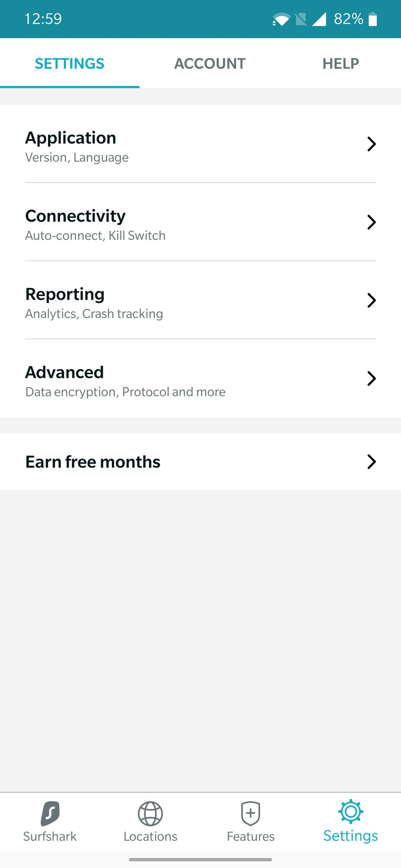The width and height of the screenshot is (401, 868).
Task: Expand the Connectivity chevron arrow
Action: pyautogui.click(x=372, y=222)
